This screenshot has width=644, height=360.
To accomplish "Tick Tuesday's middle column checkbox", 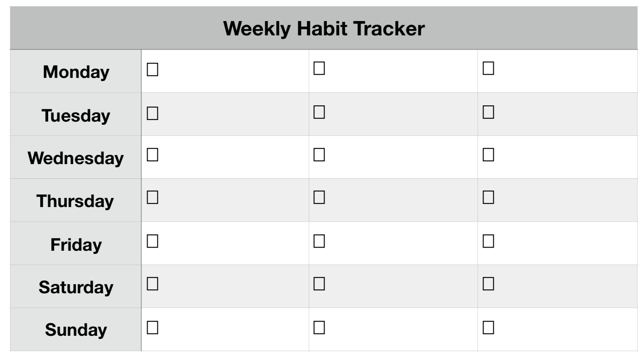I will pyautogui.click(x=319, y=112).
